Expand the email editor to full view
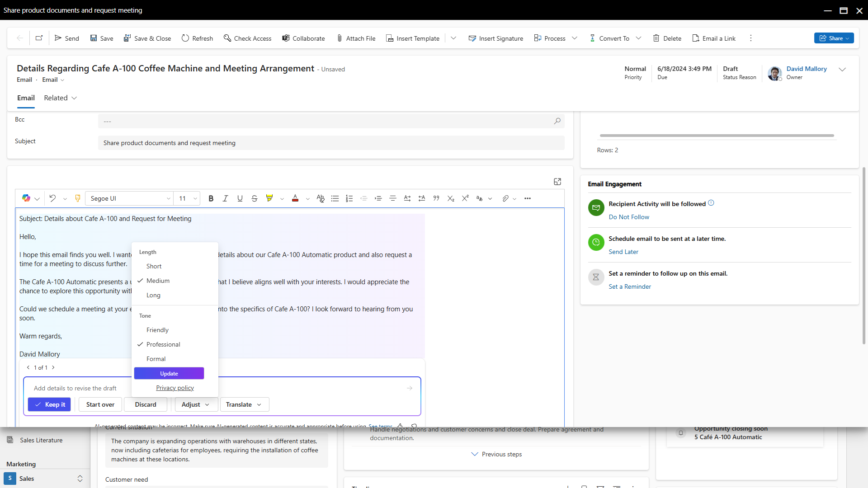This screenshot has width=868, height=488. tap(557, 181)
